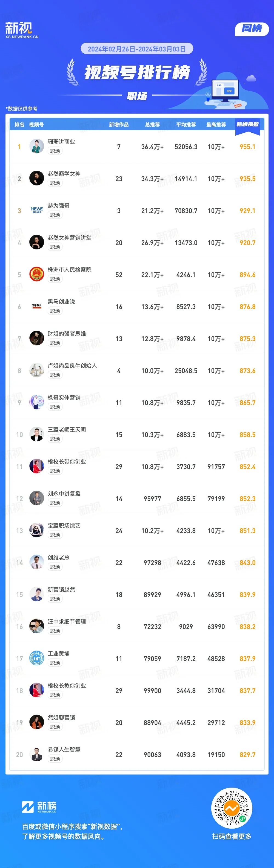Open 卢姐尚品良牛创始人 account name
Screen dimensions: 274x868
tap(72, 366)
